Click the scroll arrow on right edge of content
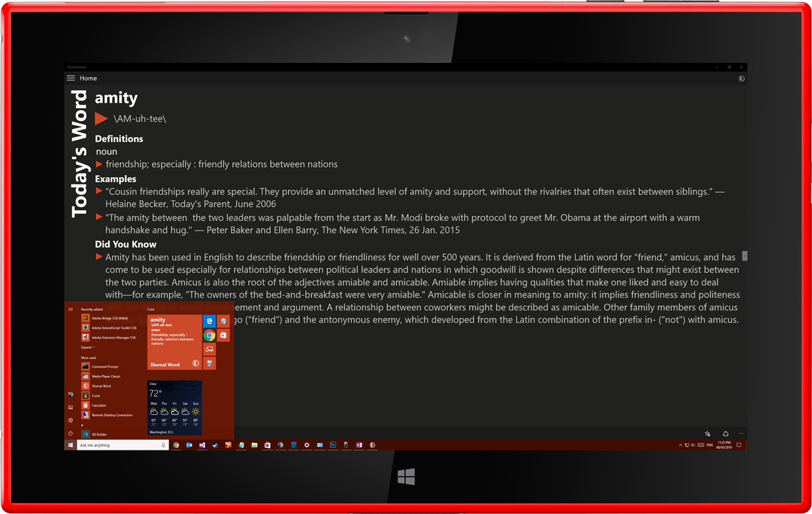 point(744,256)
